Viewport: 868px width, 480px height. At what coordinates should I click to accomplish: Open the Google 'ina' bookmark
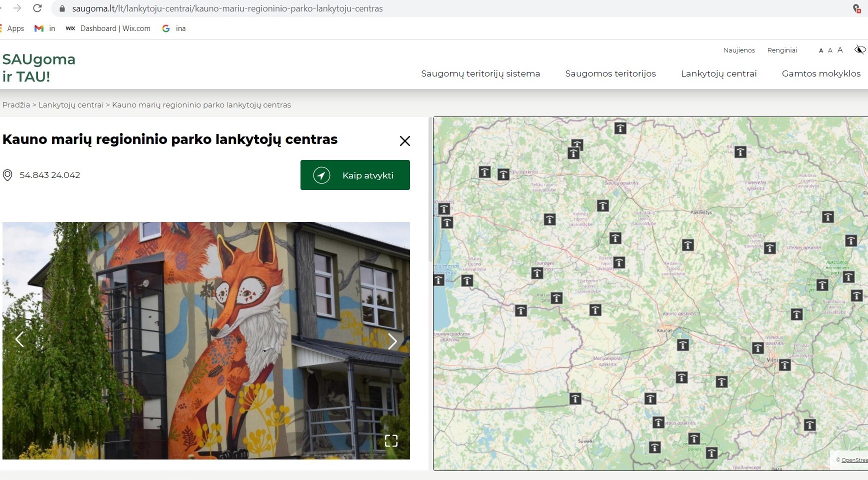(174, 28)
